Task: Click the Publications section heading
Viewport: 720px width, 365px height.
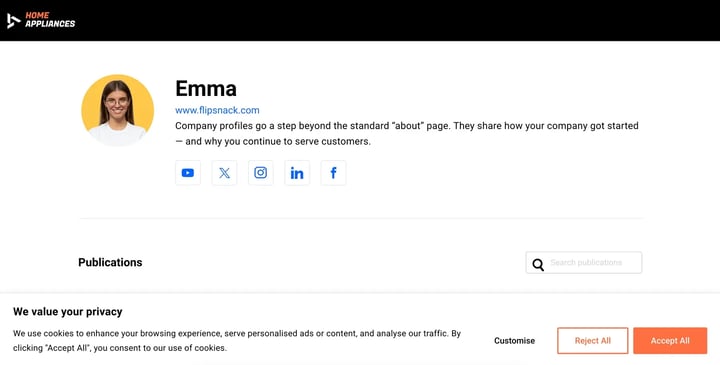Action: 110,263
